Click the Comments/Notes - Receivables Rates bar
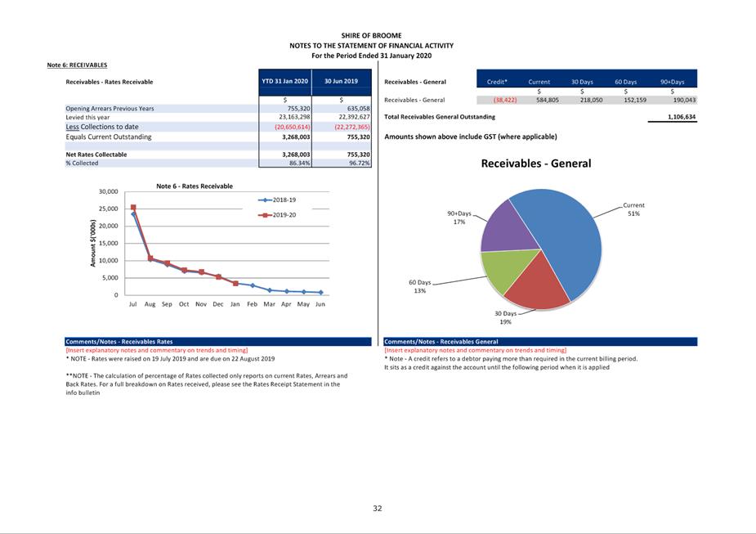The width and height of the screenshot is (756, 534). (x=218, y=341)
